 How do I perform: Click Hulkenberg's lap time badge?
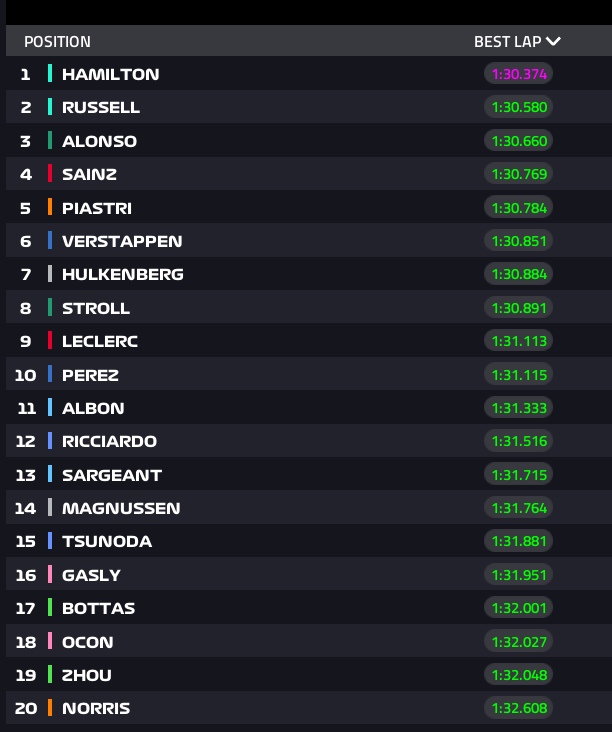click(x=519, y=274)
